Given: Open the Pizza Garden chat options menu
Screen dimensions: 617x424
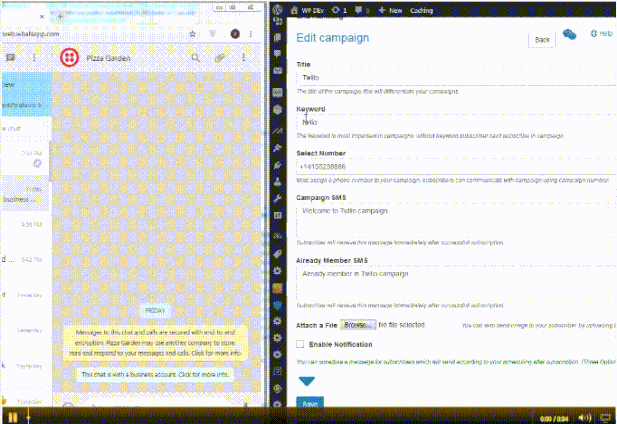Looking at the screenshot, I should [x=245, y=59].
